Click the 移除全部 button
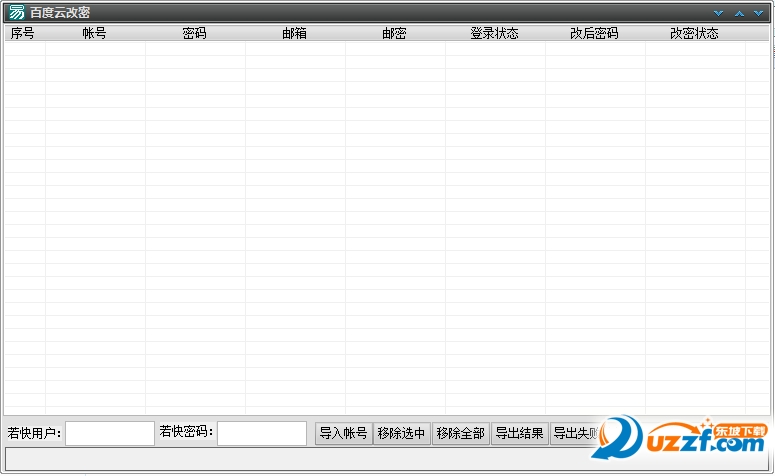775x476 pixels. pos(460,433)
